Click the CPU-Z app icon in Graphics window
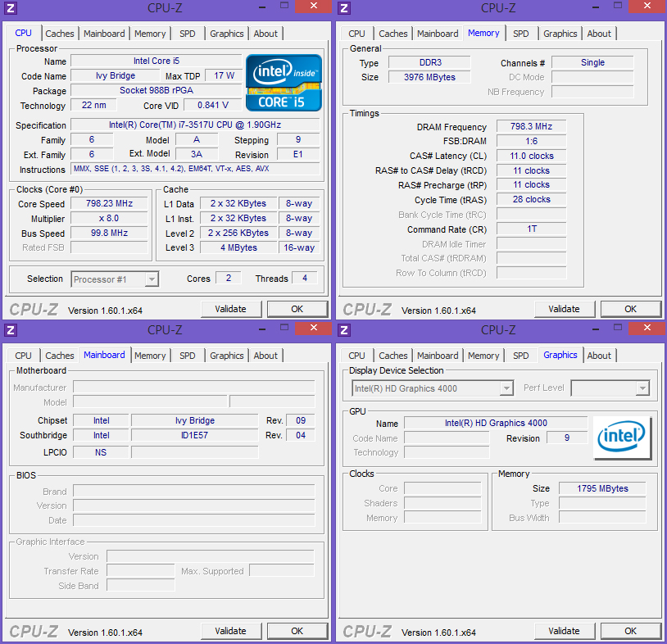Screen dimensions: 667x644 click(x=344, y=330)
